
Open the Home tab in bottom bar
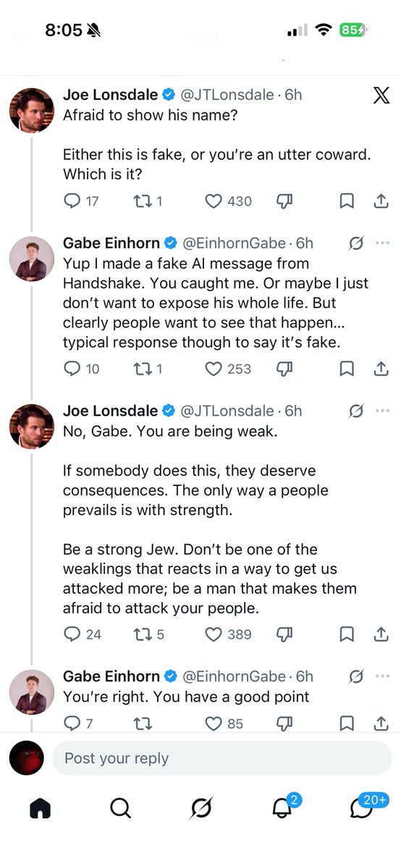point(41,808)
